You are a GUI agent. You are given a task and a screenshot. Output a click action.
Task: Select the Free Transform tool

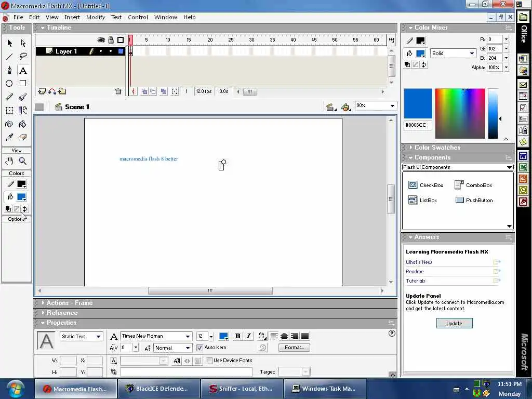9,111
